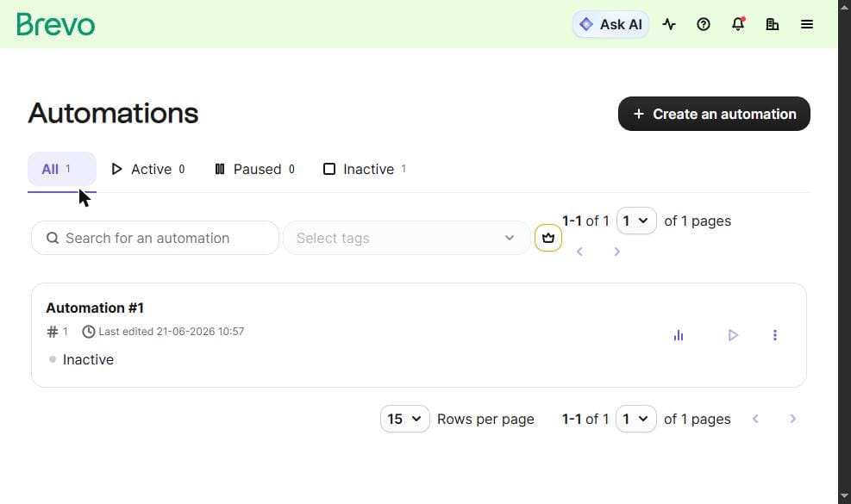Click the page vertical scrollbar
The width and height of the screenshot is (851, 504).
tap(844, 252)
